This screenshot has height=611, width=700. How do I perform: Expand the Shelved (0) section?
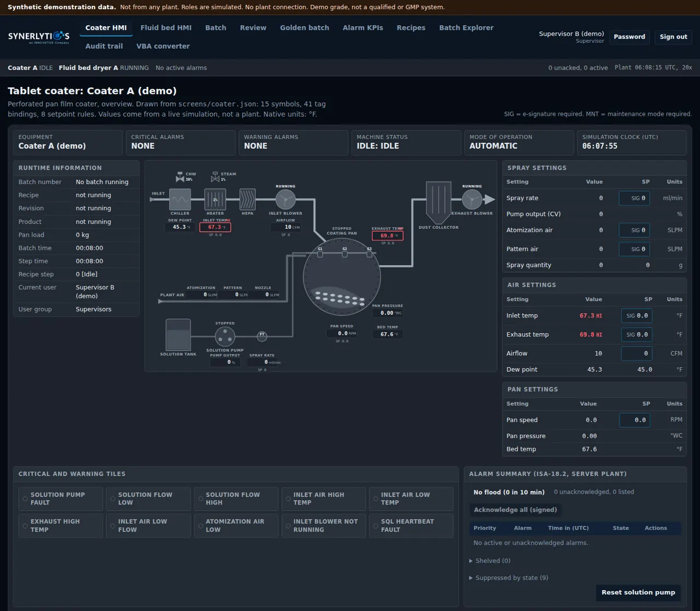coord(490,561)
